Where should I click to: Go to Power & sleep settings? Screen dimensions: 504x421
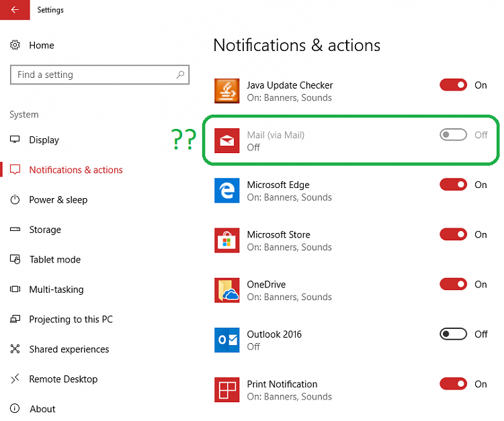click(x=58, y=199)
